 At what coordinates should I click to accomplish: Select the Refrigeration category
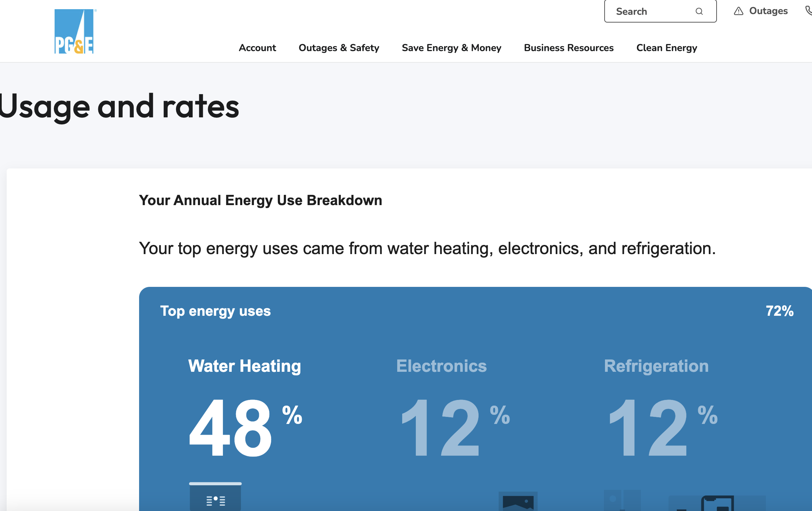click(656, 366)
